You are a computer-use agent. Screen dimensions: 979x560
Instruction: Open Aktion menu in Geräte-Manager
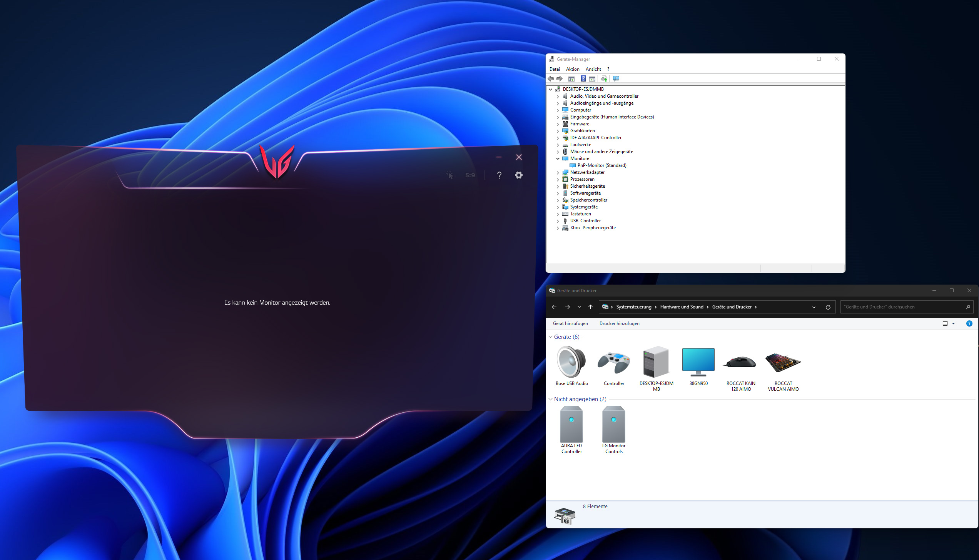point(573,69)
